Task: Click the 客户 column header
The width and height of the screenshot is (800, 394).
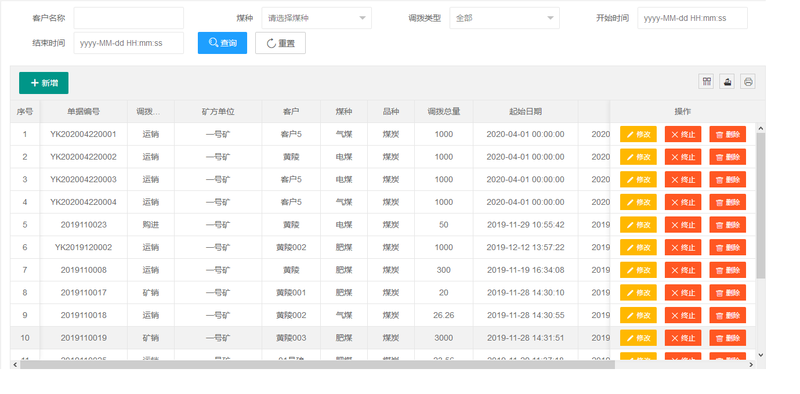Action: [291, 111]
